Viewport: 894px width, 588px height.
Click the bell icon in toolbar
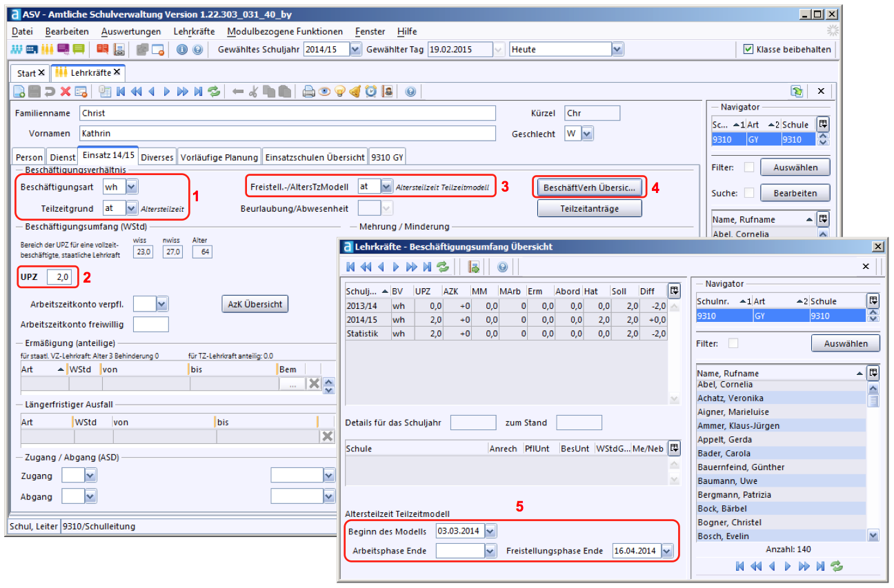click(355, 92)
